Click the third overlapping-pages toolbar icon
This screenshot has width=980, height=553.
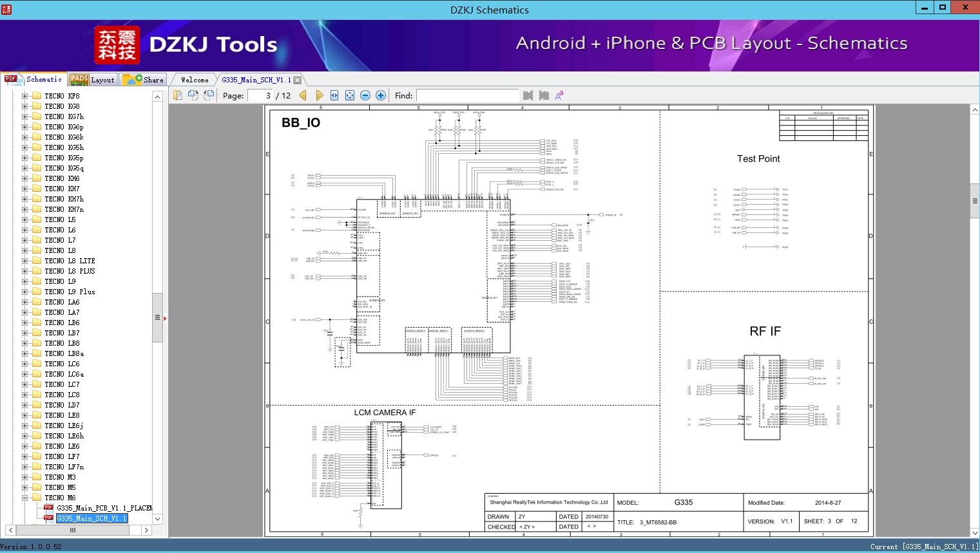209,95
